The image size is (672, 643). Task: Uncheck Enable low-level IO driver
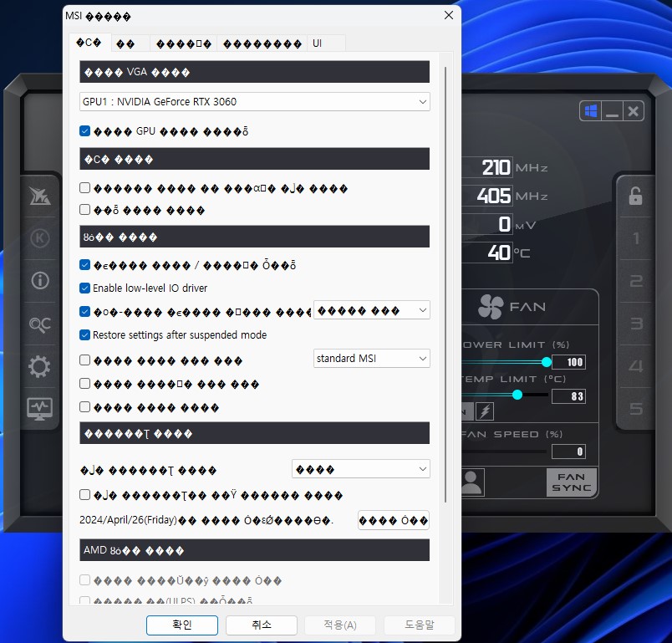85,288
